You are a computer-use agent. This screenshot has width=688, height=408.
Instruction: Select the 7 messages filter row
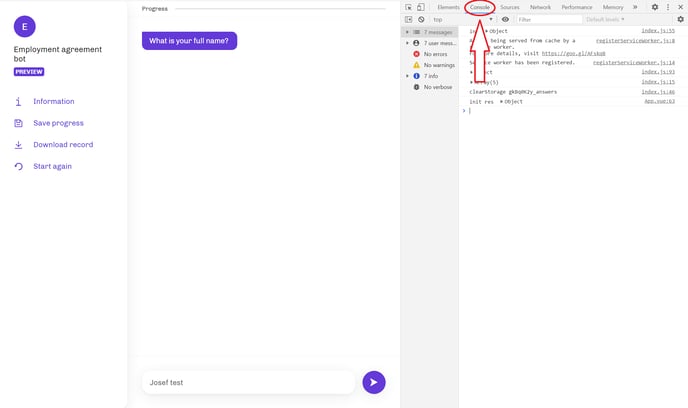pos(430,32)
